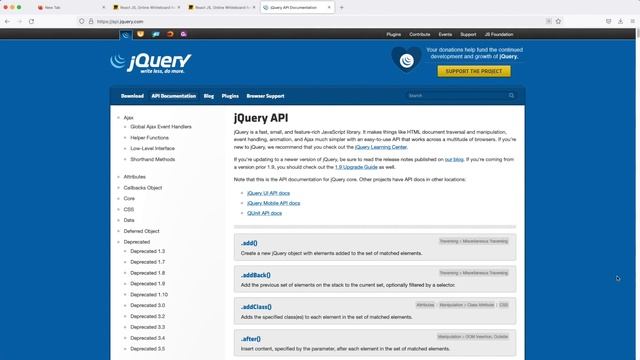Open the jQuery UI API docs link
Viewport: 640px width, 360px height.
pyautogui.click(x=268, y=193)
